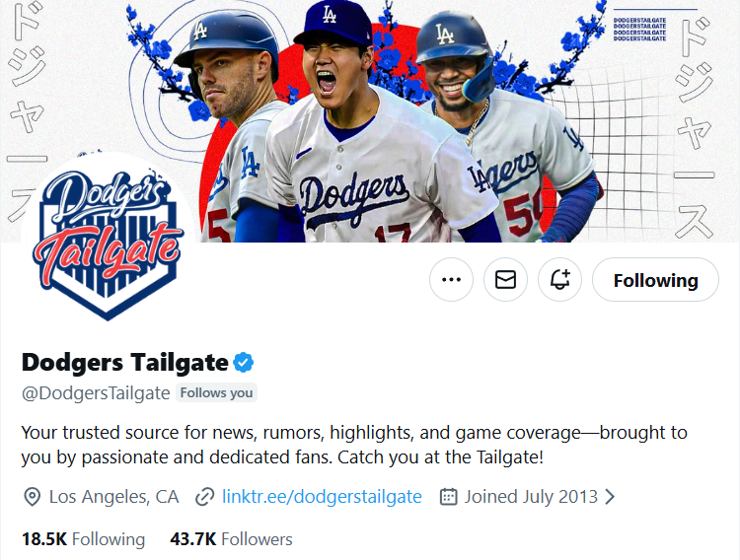This screenshot has width=740, height=560.
Task: Click the Following button to unfollow
Action: [655, 280]
